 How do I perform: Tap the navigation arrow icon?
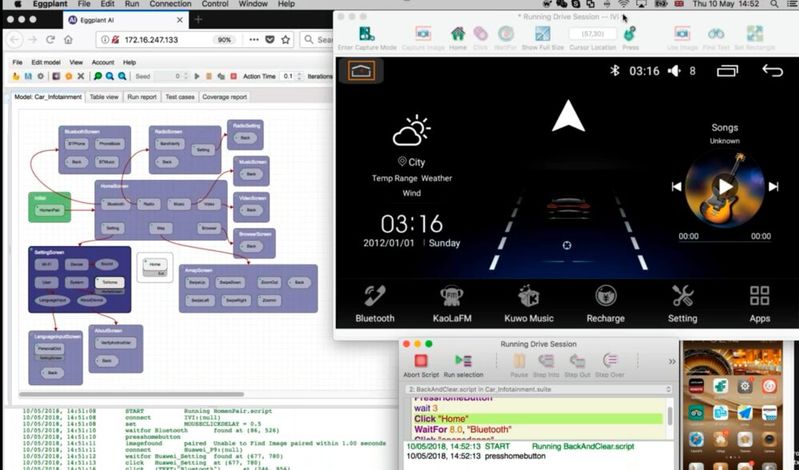coord(568,116)
